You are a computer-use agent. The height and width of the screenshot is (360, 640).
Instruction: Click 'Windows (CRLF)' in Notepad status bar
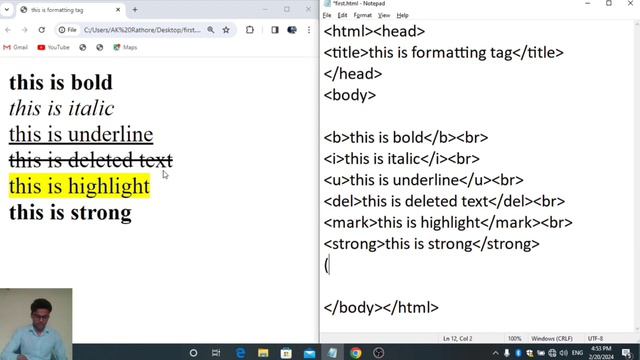(x=552, y=338)
